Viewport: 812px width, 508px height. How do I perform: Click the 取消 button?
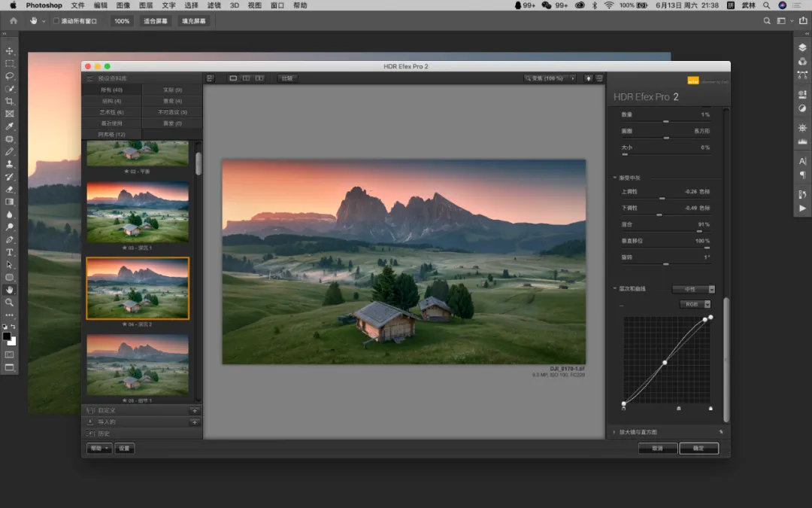[x=657, y=448]
